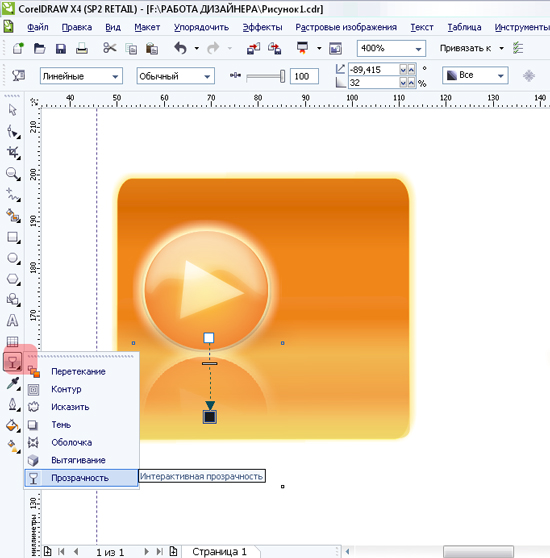Click the transparency midpoint value field 100
Viewport: 550px width, 558px height.
[x=304, y=76]
